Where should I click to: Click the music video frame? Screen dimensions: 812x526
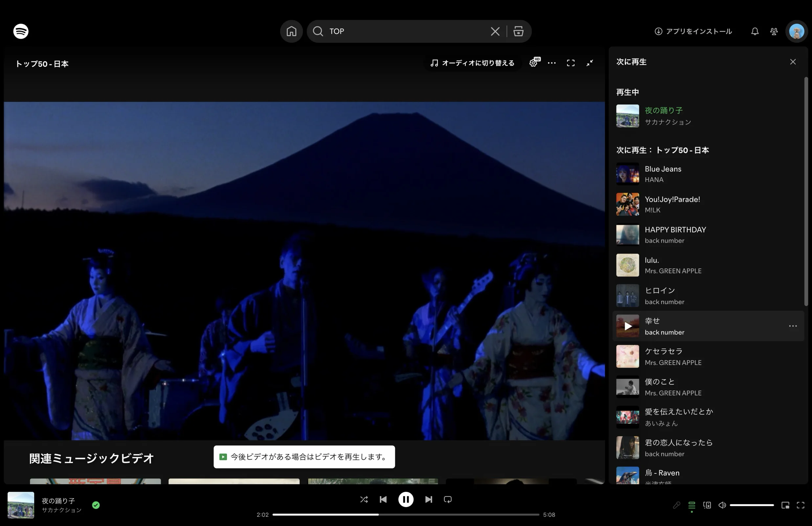pyautogui.click(x=304, y=271)
